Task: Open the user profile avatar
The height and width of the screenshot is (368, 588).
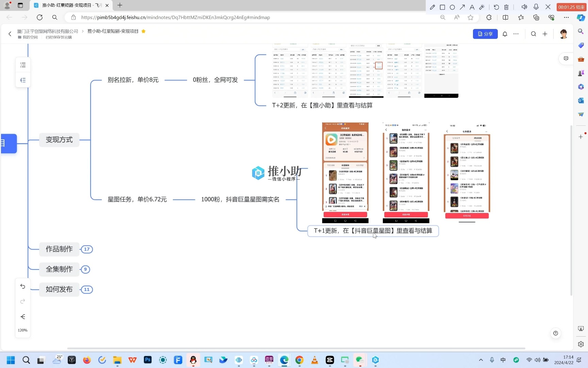Action: pyautogui.click(x=563, y=34)
